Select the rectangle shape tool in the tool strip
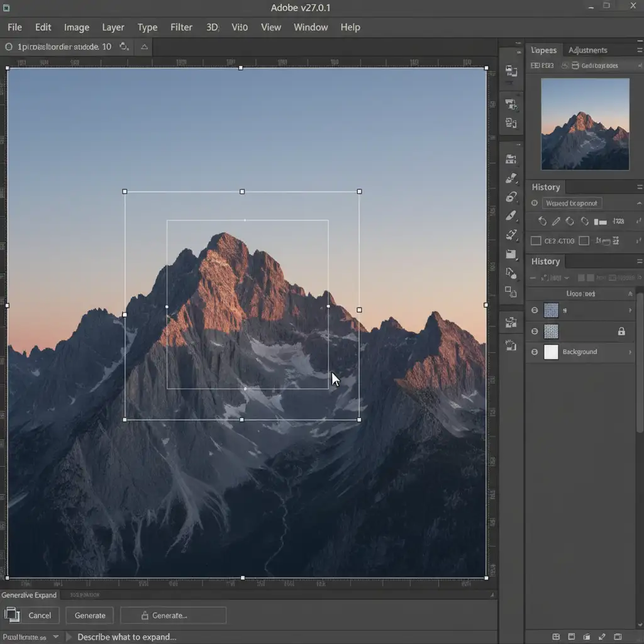The width and height of the screenshot is (644, 644). tap(511, 254)
